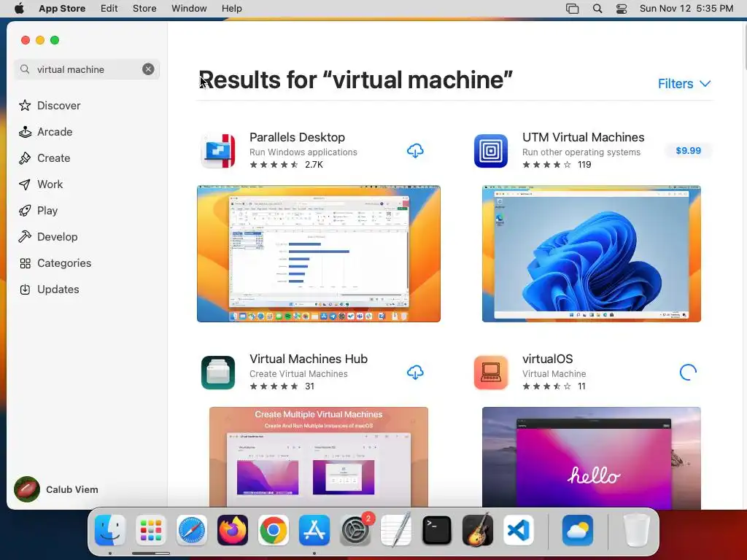Click the Run Windows applications subtitle

(303, 152)
